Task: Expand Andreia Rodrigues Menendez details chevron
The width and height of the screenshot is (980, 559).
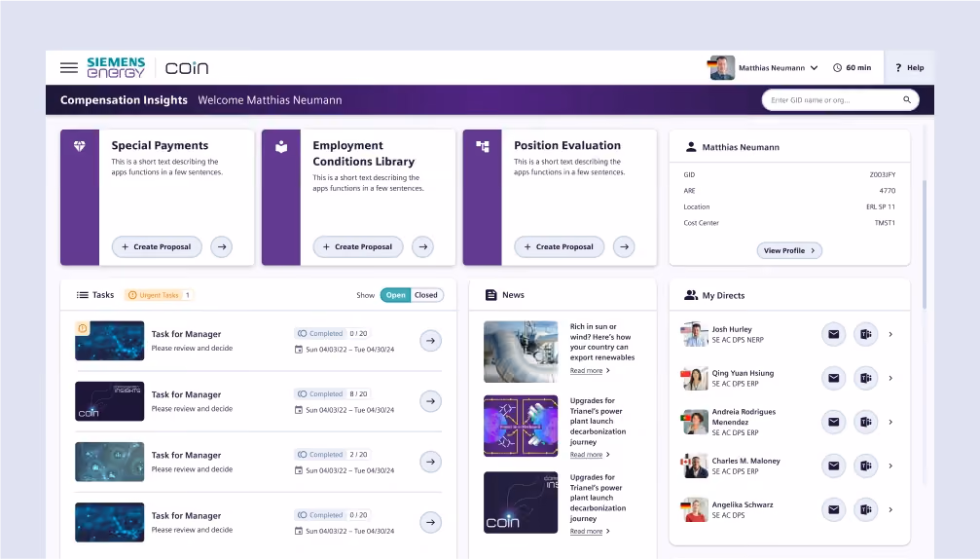Action: coord(890,422)
